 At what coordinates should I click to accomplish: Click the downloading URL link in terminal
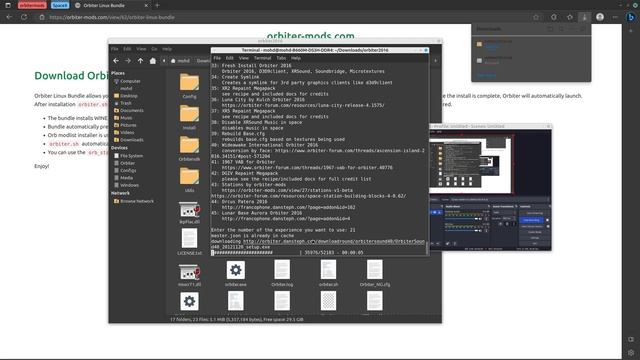coord(333,241)
